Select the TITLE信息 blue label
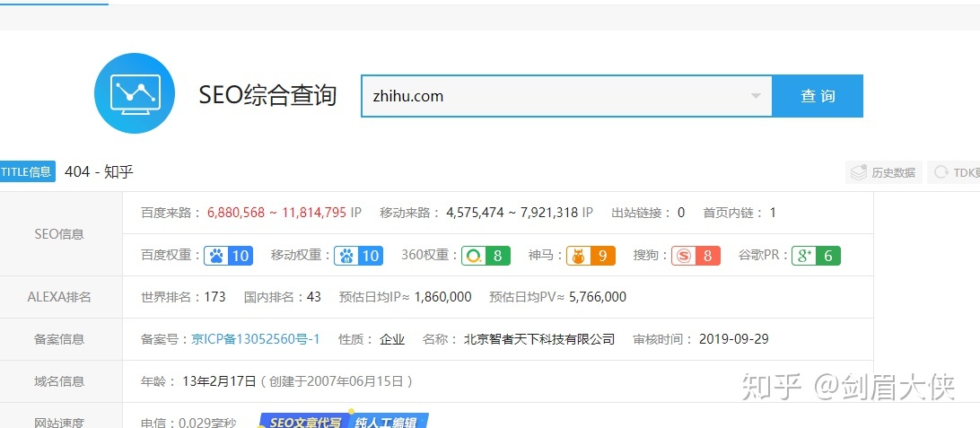The width and height of the screenshot is (980, 428). 27,171
